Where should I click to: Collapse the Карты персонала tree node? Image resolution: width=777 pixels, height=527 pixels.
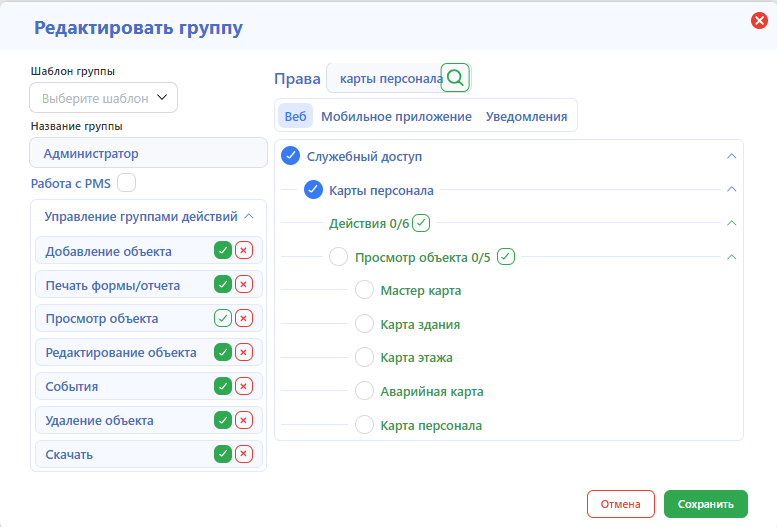tap(731, 189)
